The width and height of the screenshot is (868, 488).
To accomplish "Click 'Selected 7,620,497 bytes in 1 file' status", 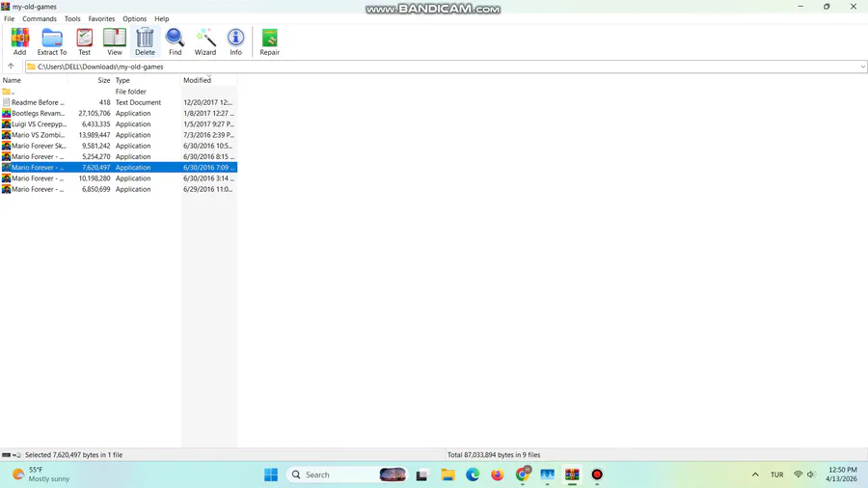I will (x=74, y=455).
